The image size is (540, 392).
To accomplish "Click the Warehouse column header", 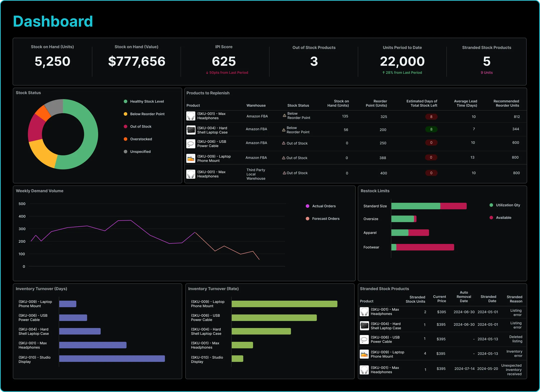I will (256, 105).
